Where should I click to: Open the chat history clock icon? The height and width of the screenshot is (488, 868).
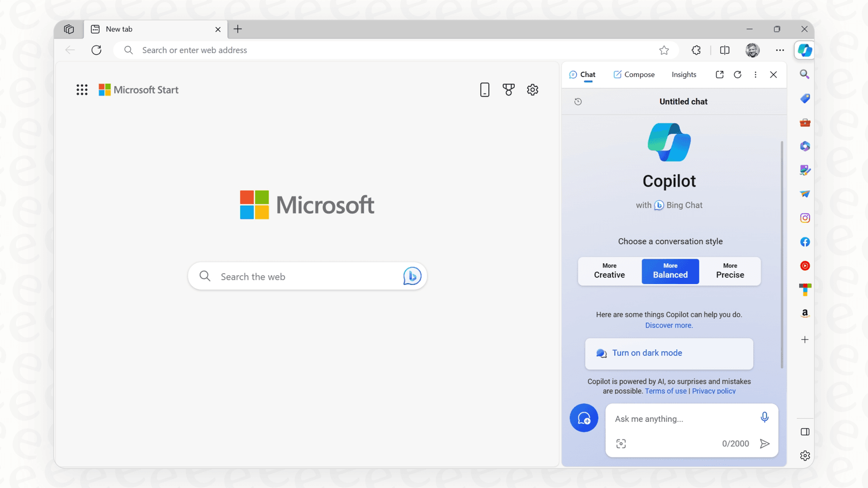578,101
